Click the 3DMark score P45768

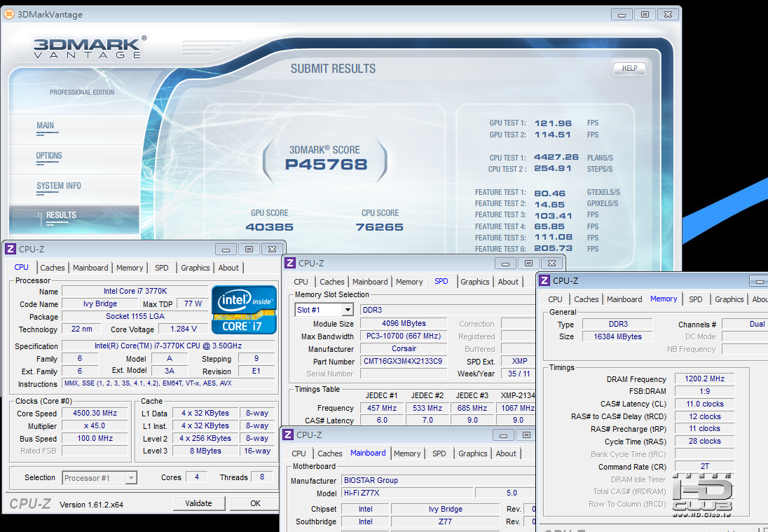tap(327, 165)
